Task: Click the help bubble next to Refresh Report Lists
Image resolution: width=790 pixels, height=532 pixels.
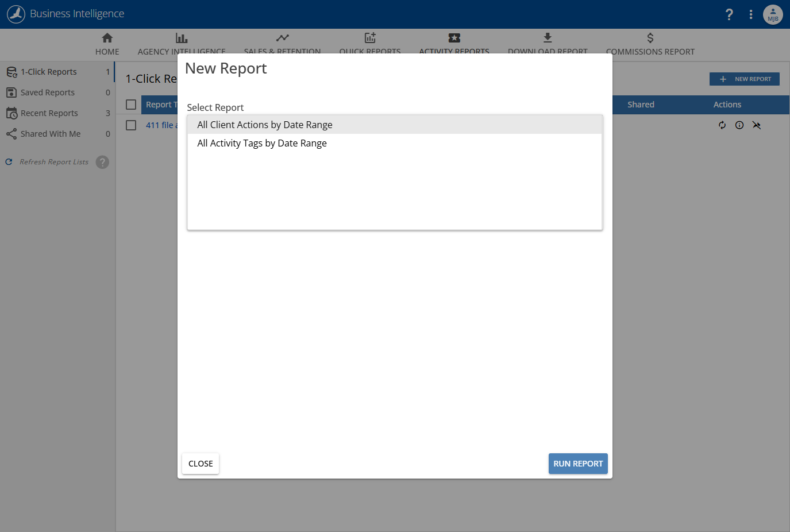Action: click(x=102, y=162)
